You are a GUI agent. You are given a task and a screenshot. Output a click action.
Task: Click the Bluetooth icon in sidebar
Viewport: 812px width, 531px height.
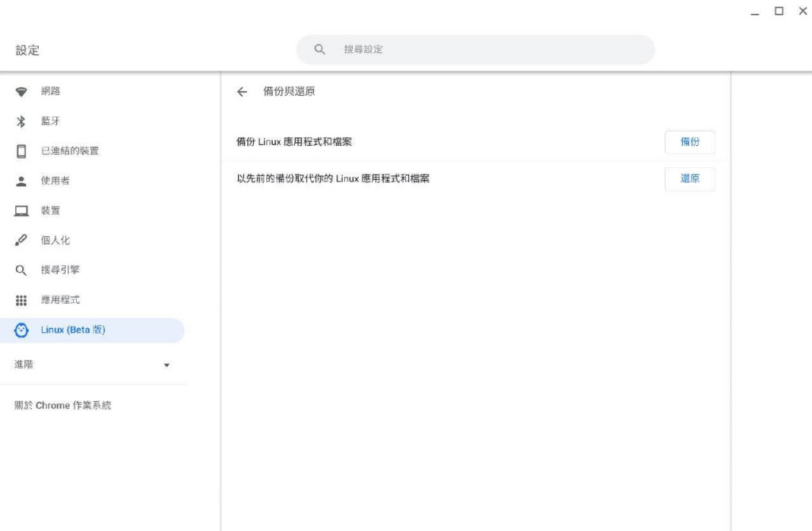(x=21, y=121)
